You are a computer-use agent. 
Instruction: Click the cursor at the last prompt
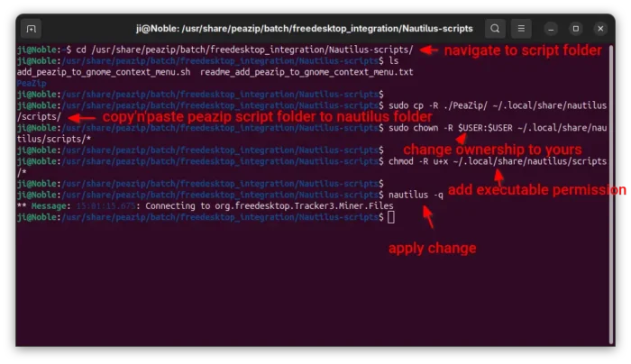coord(390,217)
